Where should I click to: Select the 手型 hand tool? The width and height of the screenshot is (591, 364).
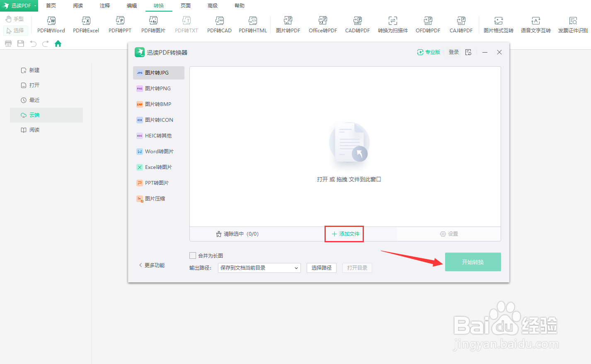15,19
